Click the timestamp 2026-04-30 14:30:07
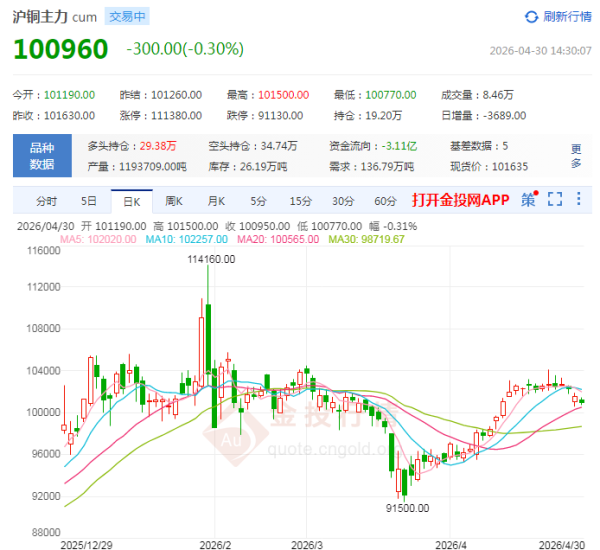The width and height of the screenshot is (600, 550). click(x=540, y=51)
